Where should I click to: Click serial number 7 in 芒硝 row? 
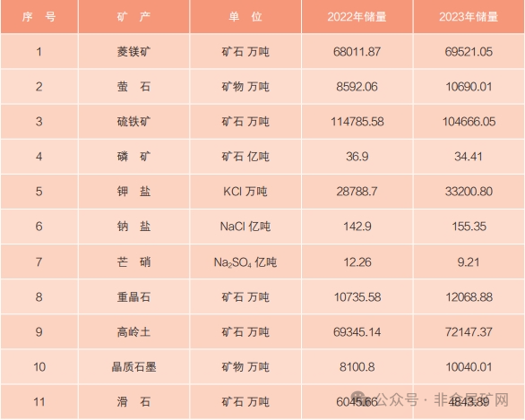(x=39, y=261)
